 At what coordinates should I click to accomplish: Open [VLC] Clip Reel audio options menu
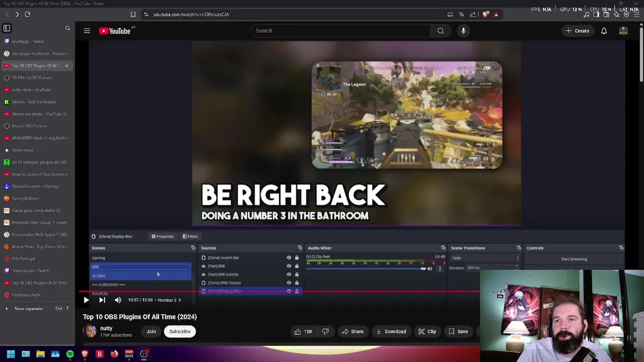pos(440,269)
